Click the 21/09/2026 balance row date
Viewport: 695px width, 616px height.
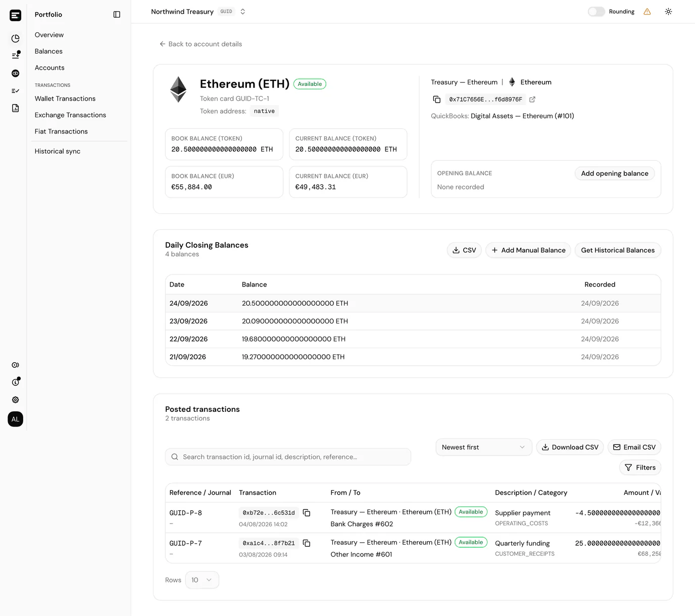coord(188,357)
